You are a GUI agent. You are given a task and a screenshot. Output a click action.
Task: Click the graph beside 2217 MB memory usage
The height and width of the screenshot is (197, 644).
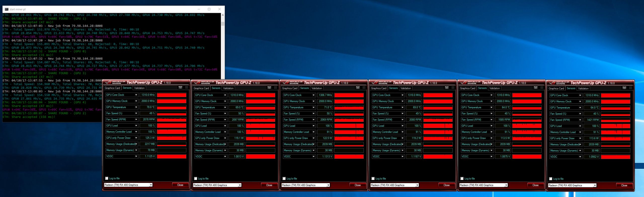(172, 144)
